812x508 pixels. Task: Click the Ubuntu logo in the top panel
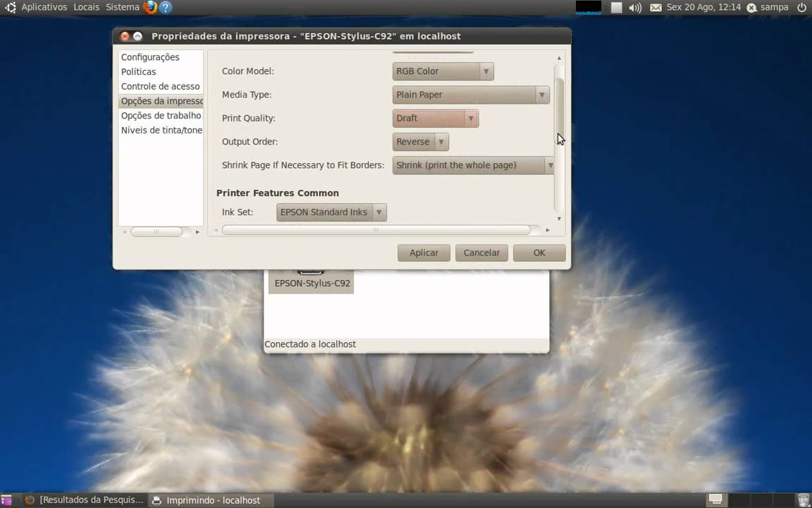point(10,7)
